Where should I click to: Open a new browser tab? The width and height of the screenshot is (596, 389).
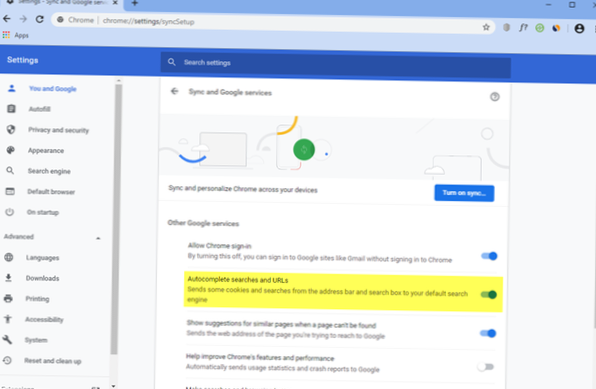[x=135, y=3]
